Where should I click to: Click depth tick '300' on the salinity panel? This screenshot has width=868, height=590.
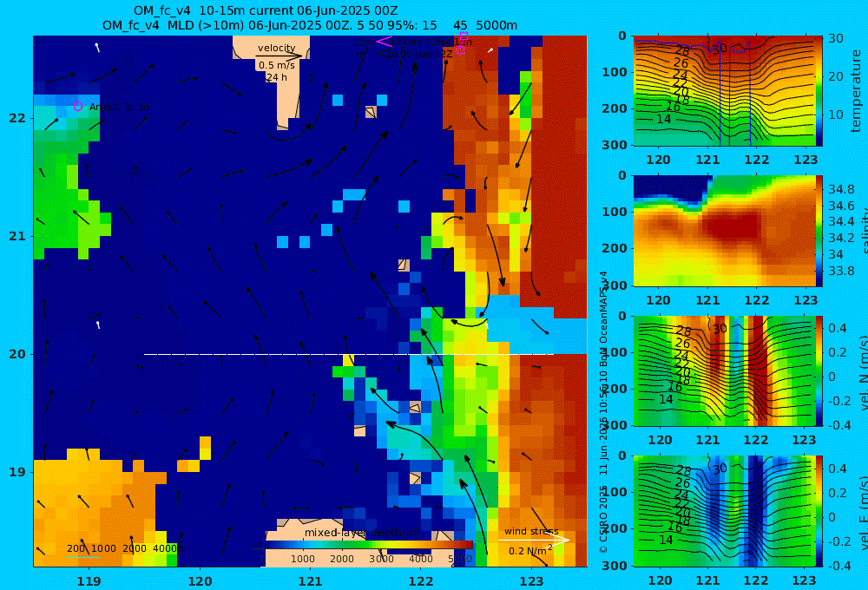pos(615,285)
